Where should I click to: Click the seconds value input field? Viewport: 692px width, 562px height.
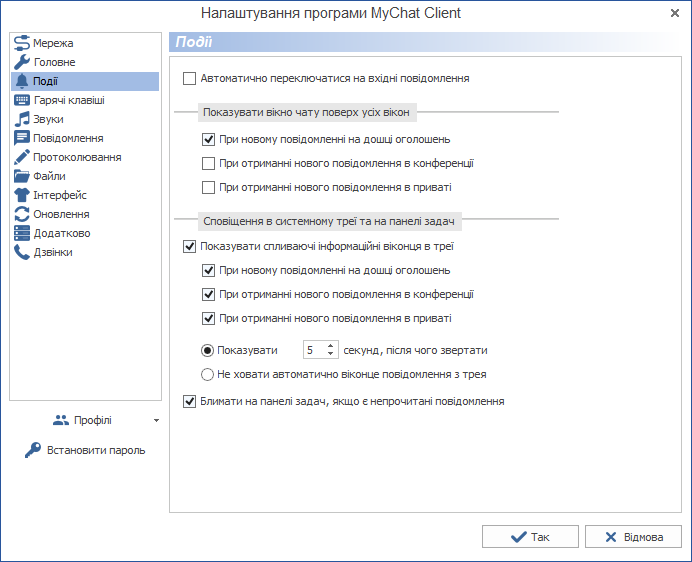click(x=314, y=350)
